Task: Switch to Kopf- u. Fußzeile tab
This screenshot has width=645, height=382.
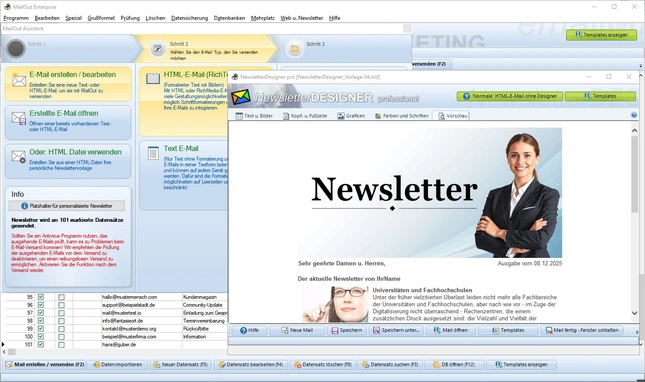Action: (x=305, y=116)
